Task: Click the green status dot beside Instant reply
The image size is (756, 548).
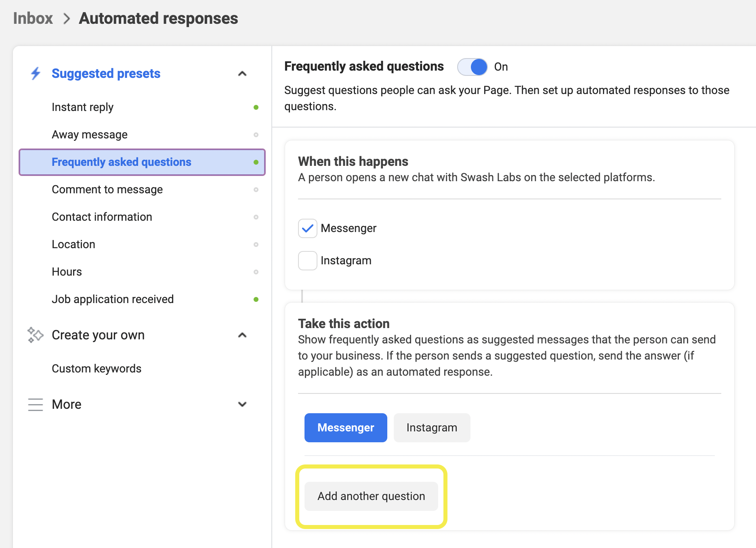Action: click(x=256, y=107)
